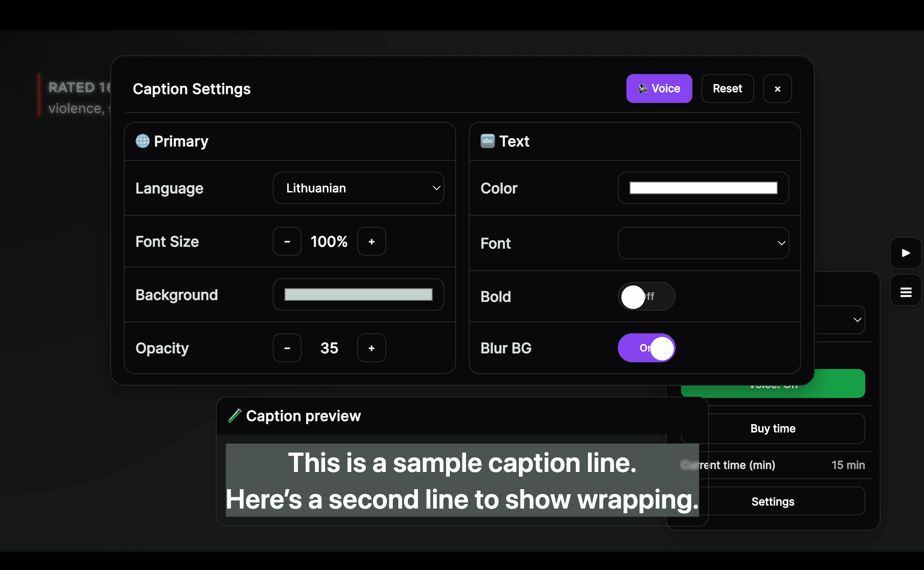Image resolution: width=924 pixels, height=570 pixels.
Task: Disable the Blur BG toggle
Action: pos(646,348)
